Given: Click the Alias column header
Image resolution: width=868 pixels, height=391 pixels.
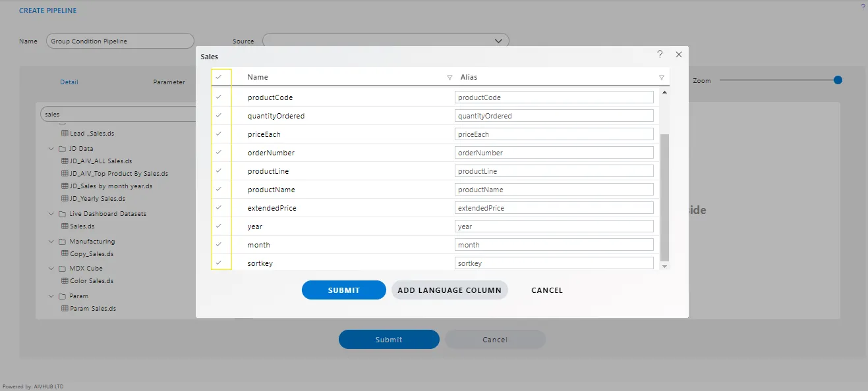Looking at the screenshot, I should coord(469,77).
